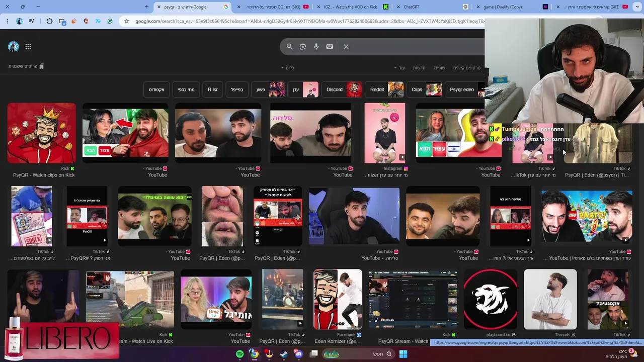
Task: Filter images by פשע chip
Action: (x=269, y=89)
